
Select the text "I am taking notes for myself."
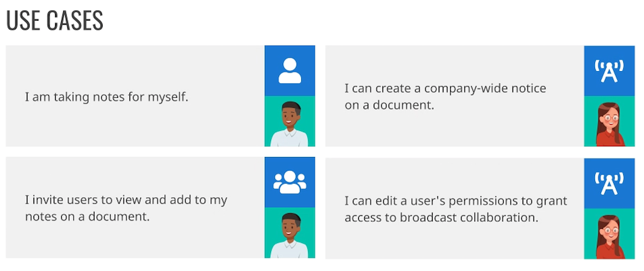pos(107,97)
